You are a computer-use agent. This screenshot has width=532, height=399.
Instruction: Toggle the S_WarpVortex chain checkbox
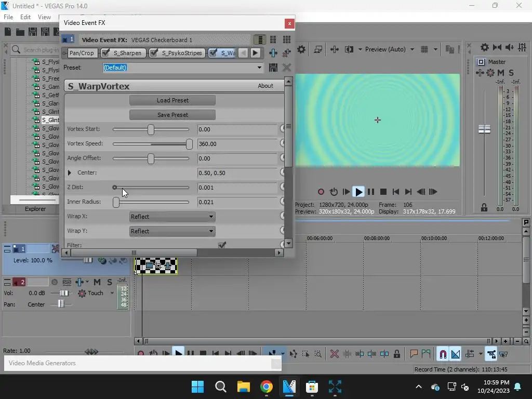pos(214,53)
